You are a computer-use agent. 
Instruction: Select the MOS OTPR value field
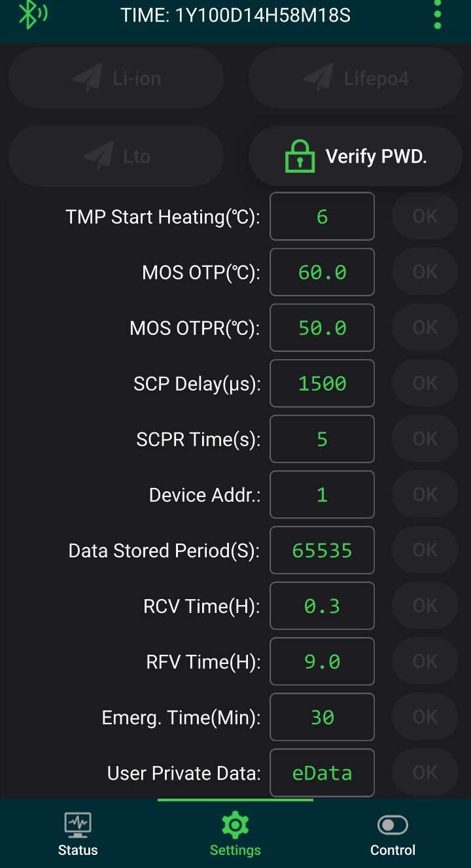322,328
